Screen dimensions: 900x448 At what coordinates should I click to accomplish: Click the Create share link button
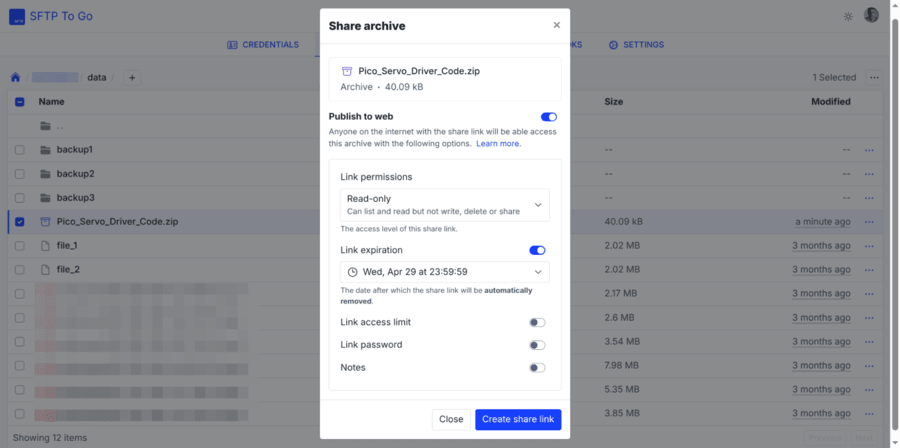pyautogui.click(x=518, y=420)
